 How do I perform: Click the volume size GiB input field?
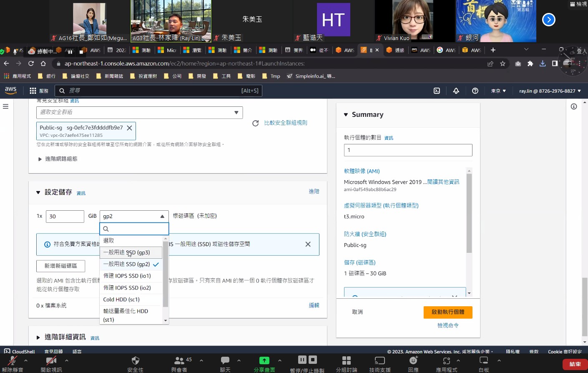(65, 216)
